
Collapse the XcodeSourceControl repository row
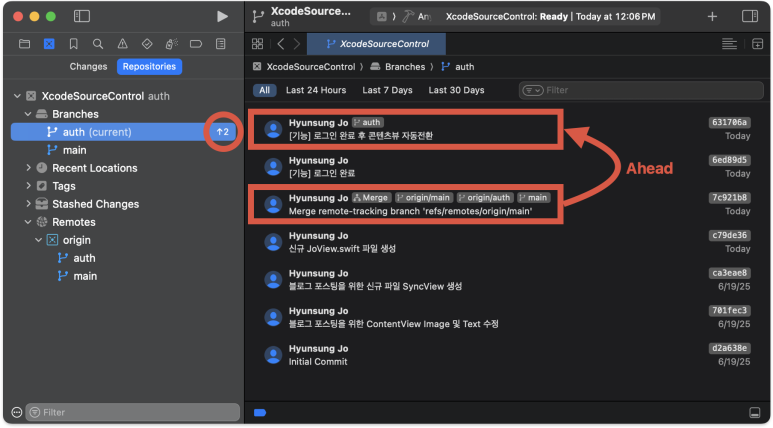coord(17,96)
